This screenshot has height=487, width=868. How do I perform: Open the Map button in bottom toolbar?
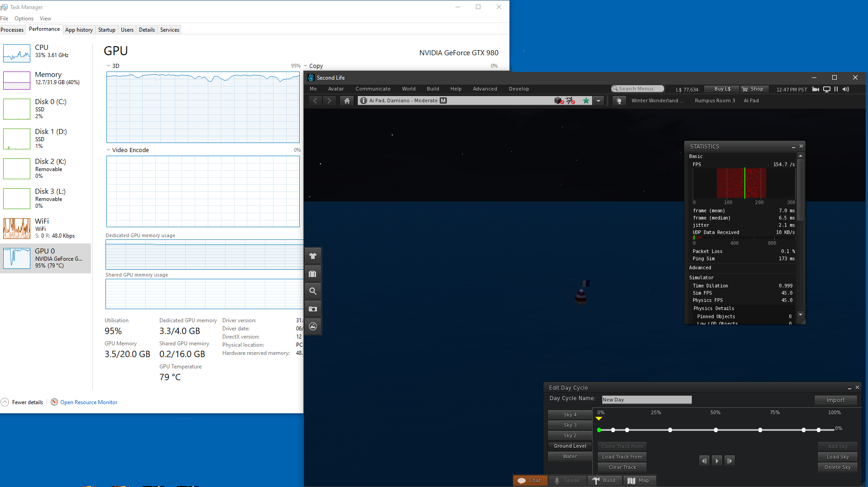tap(639, 481)
